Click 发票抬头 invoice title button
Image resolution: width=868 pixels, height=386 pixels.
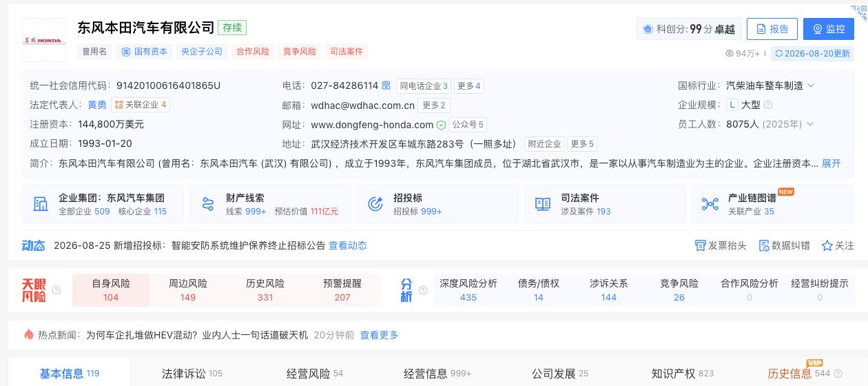pyautogui.click(x=721, y=245)
